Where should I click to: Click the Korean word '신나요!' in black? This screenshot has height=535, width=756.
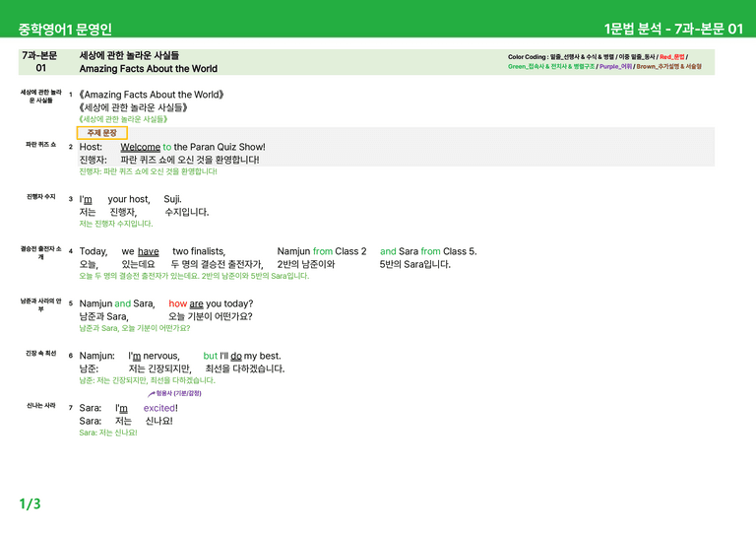(158, 421)
